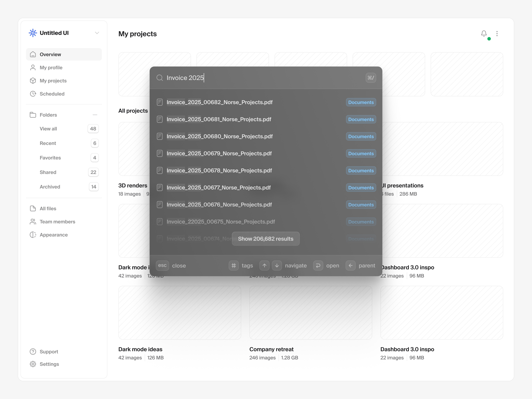532x399 pixels.
Task: Click the Scheduled clock icon
Action: (33, 94)
